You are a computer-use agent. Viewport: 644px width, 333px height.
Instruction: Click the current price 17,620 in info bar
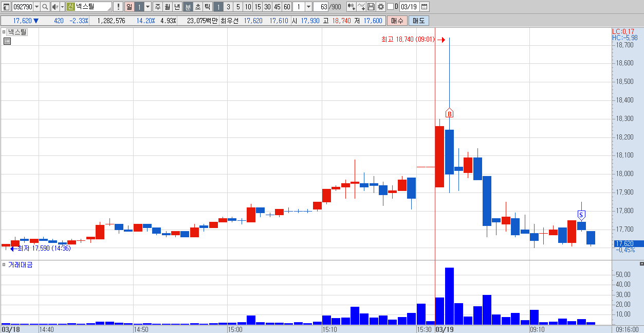click(x=23, y=21)
